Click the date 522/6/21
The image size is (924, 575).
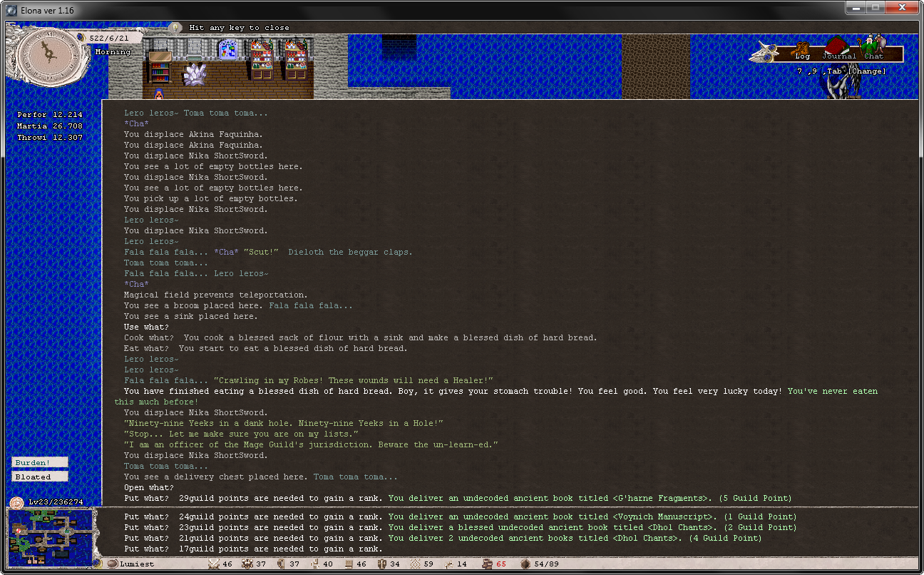(109, 38)
